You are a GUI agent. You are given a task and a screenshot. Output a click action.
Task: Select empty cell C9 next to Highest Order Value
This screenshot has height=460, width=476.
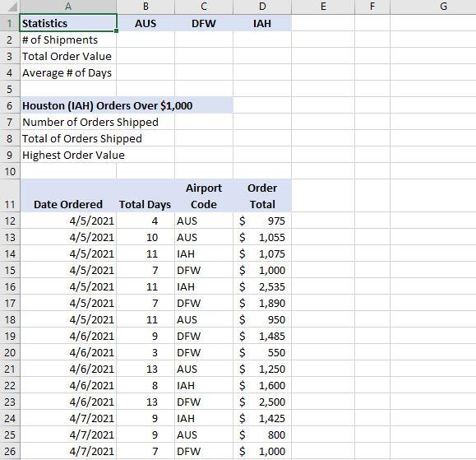pyautogui.click(x=204, y=155)
